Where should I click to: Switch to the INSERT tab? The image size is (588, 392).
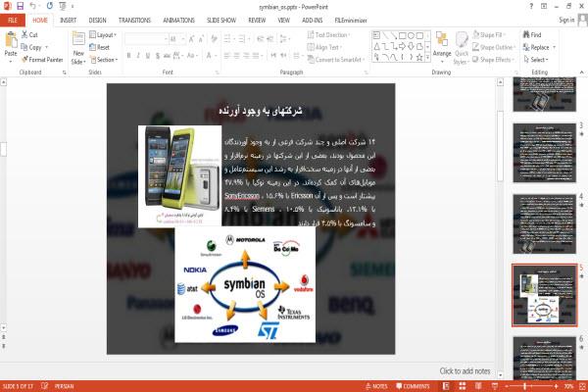click(x=68, y=21)
